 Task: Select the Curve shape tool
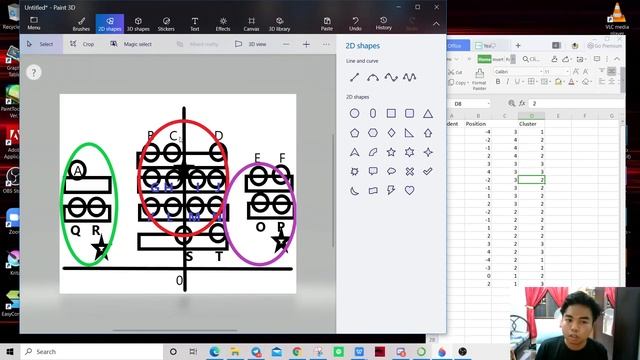point(373,77)
